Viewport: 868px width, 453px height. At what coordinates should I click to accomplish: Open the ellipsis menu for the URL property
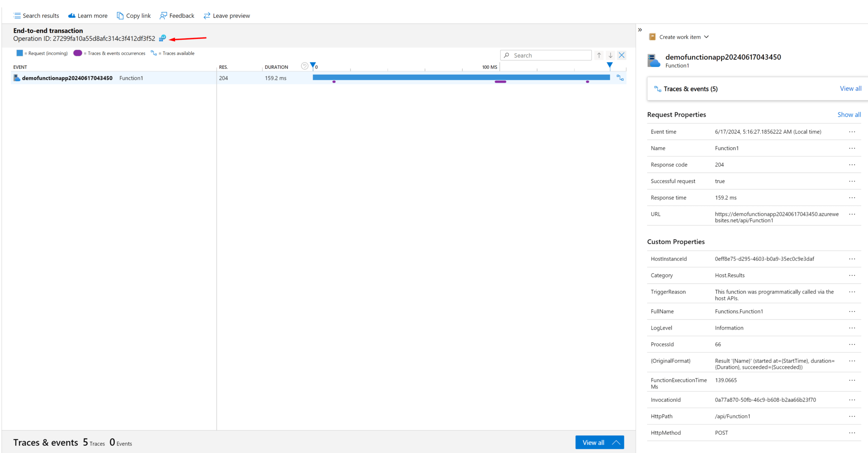[852, 214]
